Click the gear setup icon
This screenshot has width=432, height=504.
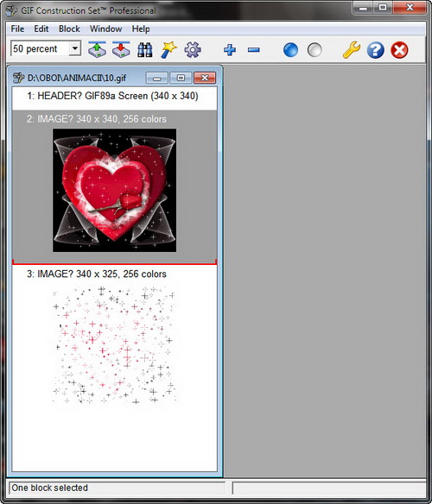pos(193,50)
